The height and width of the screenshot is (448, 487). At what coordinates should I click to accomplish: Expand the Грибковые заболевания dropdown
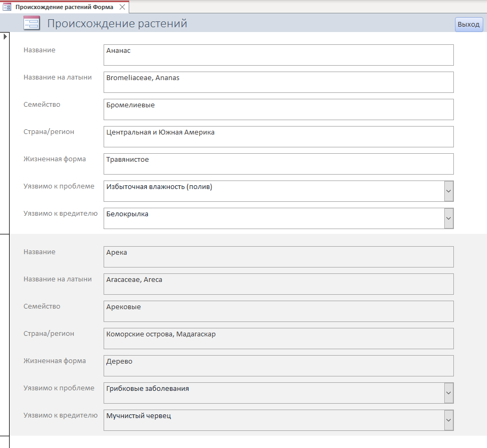click(x=449, y=393)
